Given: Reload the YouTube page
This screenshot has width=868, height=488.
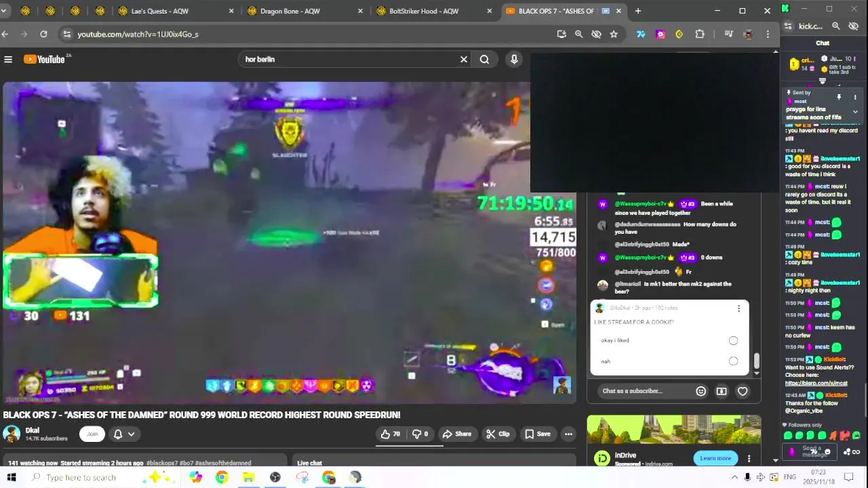Looking at the screenshot, I should [43, 34].
